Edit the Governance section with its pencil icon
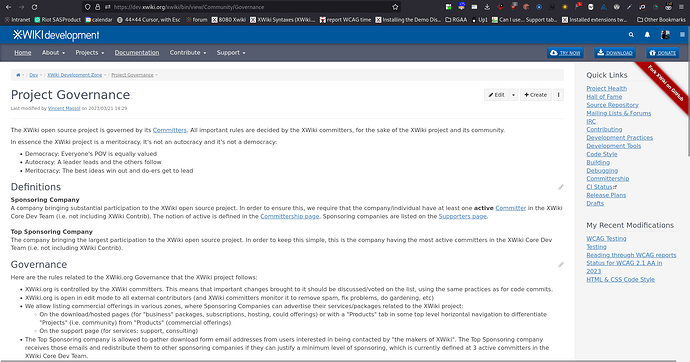690x362 pixels. click(561, 265)
